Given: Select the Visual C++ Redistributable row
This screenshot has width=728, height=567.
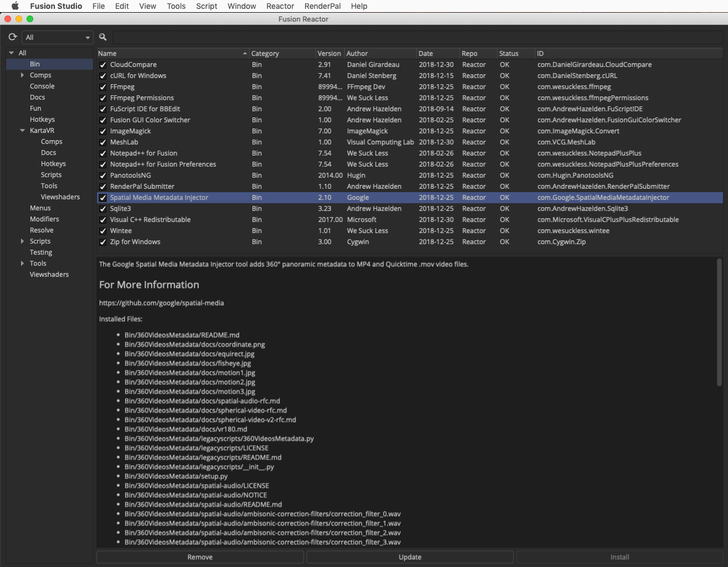Looking at the screenshot, I should point(410,220).
